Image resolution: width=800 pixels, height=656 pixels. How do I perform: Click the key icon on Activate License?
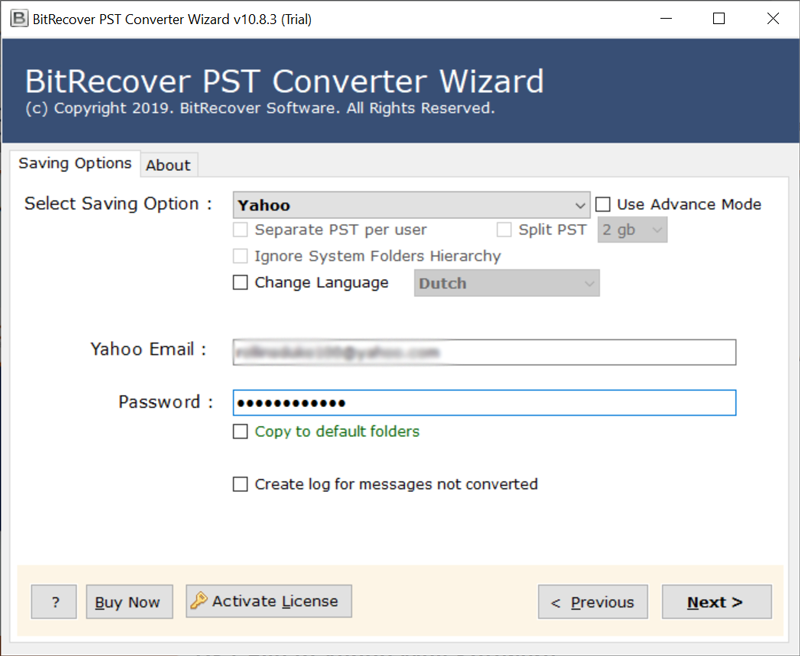(198, 600)
